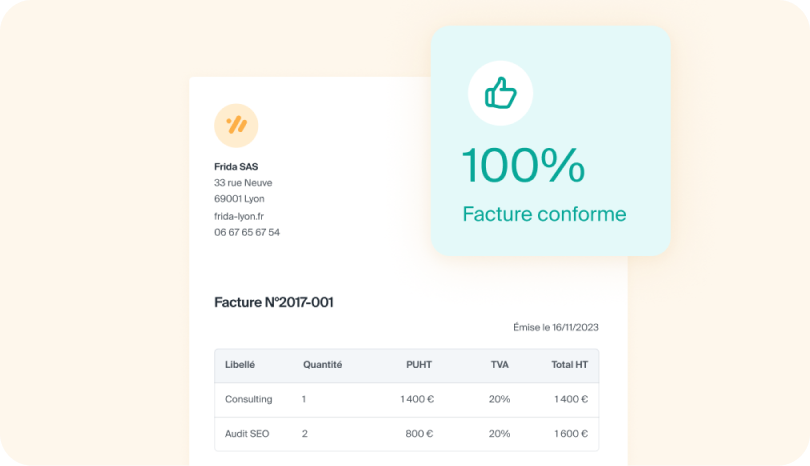Image resolution: width=810 pixels, height=466 pixels.
Task: Click the thumbs-up icon
Action: point(501,93)
